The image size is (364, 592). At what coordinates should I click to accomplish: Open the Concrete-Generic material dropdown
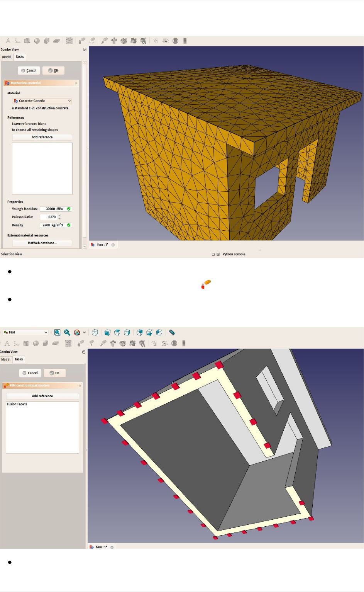pyautogui.click(x=42, y=101)
